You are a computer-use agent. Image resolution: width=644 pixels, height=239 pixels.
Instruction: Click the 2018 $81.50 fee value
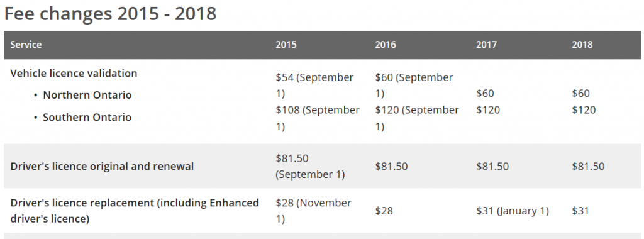pyautogui.click(x=588, y=166)
